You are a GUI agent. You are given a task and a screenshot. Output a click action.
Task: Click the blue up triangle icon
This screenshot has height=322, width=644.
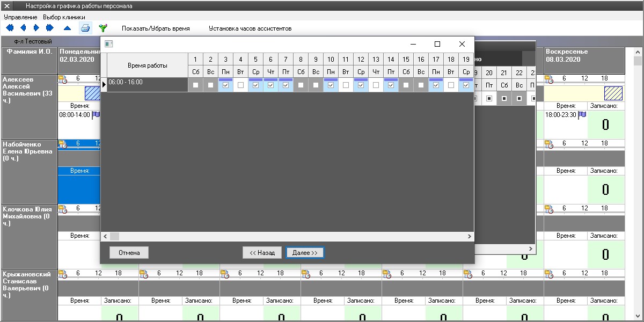point(67,28)
